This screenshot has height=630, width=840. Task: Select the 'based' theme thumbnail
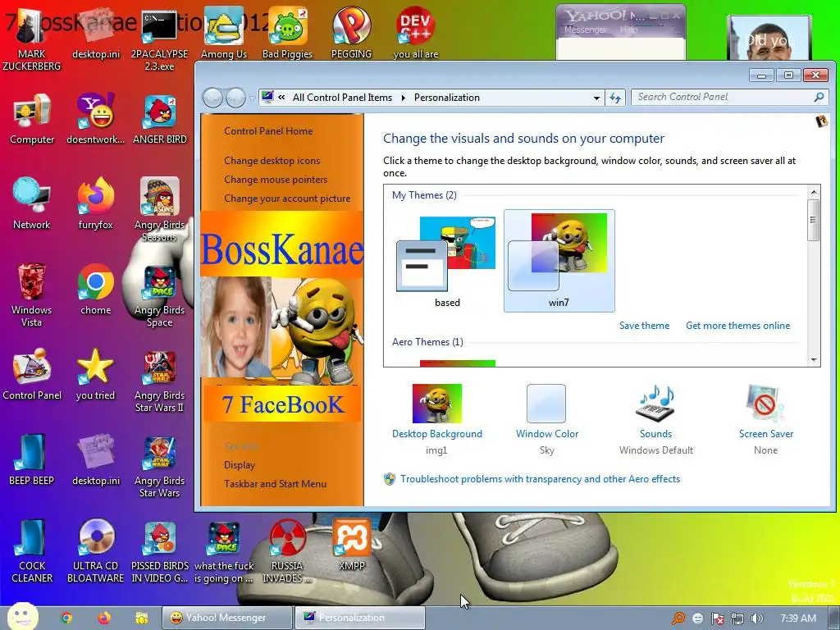447,261
